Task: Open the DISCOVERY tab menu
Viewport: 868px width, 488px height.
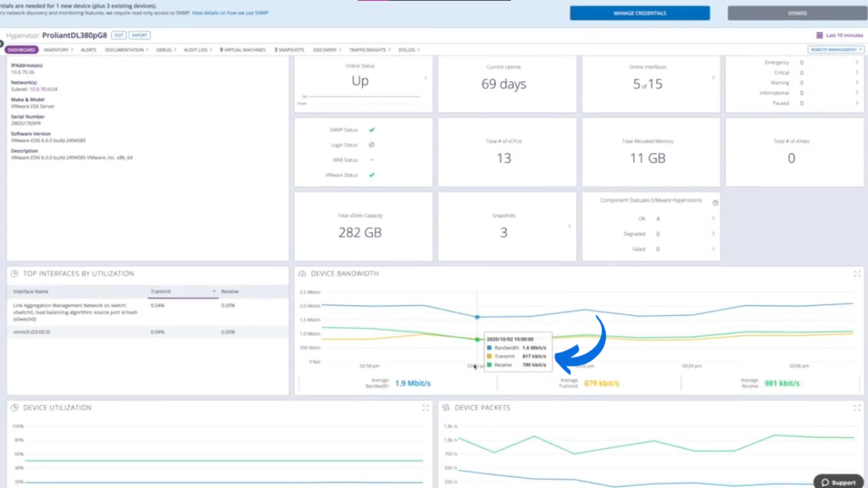Action: pos(326,50)
